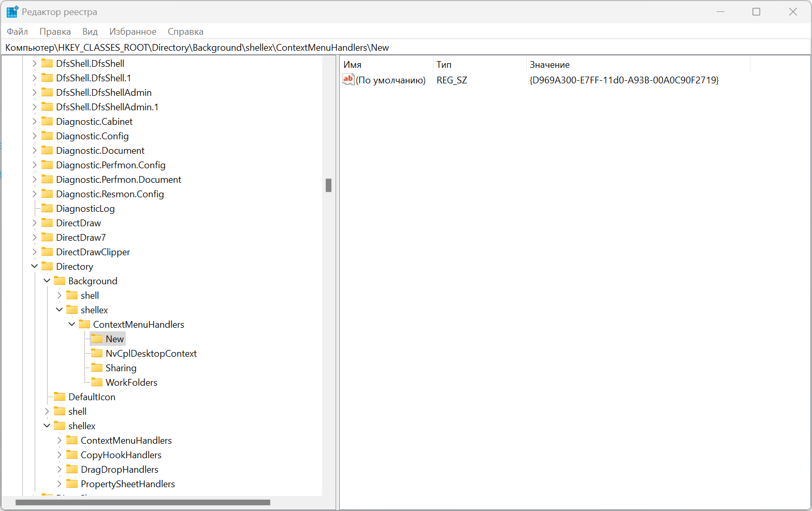This screenshot has width=812, height=511.
Task: Click the Diagnostic.Perfmon.Document folder icon
Action: 47,179
